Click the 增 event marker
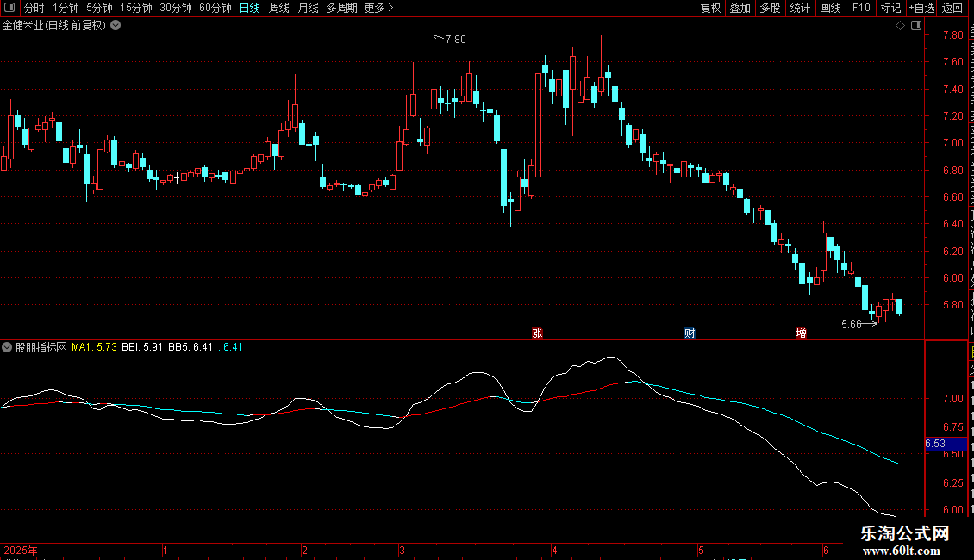Screen dimensions: 974x560 coord(802,333)
